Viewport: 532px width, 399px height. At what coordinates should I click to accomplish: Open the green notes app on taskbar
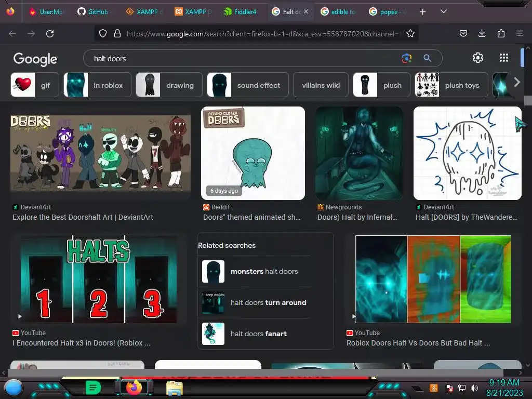(x=93, y=388)
